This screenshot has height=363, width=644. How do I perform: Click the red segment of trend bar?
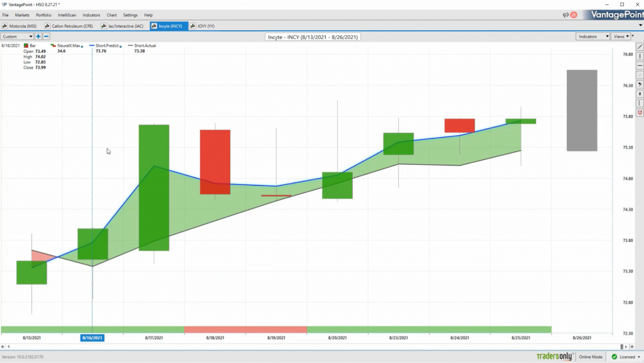[x=246, y=329]
